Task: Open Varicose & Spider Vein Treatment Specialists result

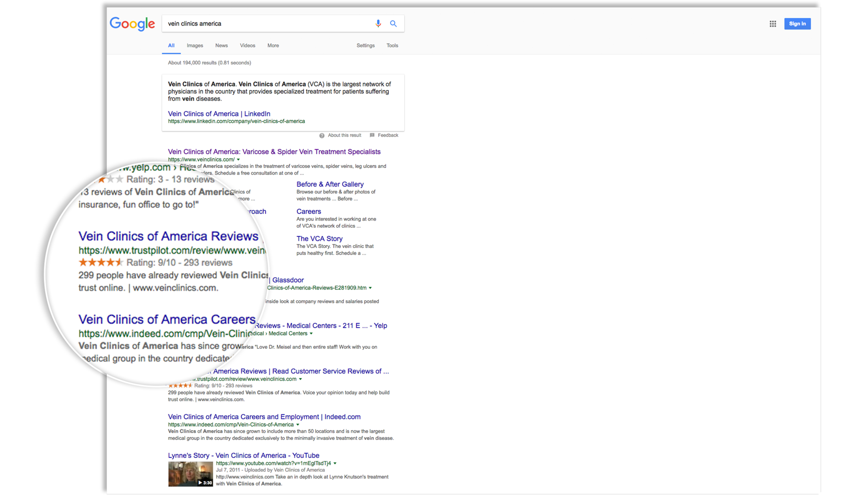Action: pos(274,152)
